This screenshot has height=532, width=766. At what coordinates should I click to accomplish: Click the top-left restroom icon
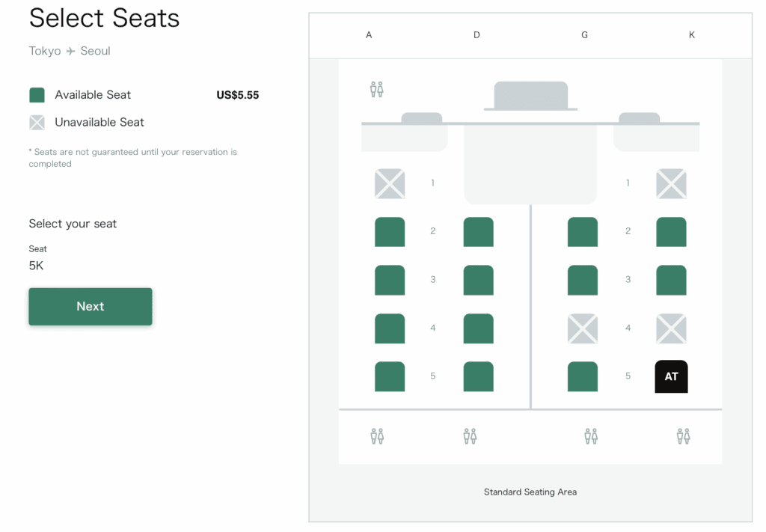tap(377, 90)
